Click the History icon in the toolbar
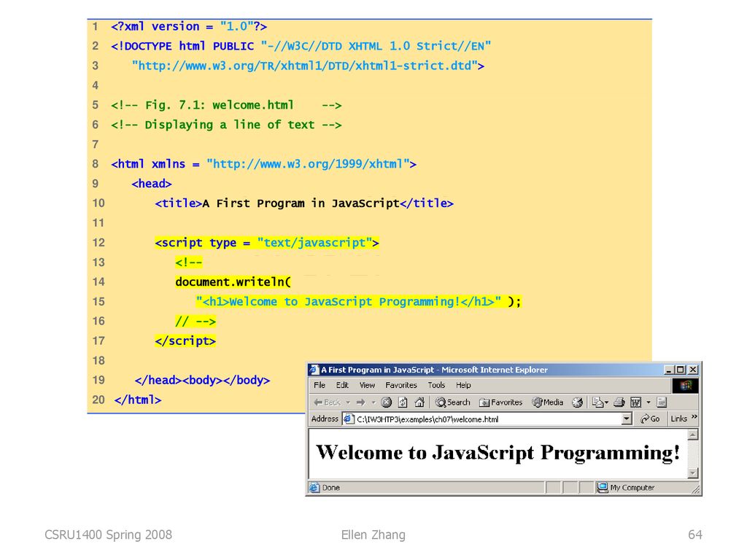Screen dimensions: 747x560 577,402
